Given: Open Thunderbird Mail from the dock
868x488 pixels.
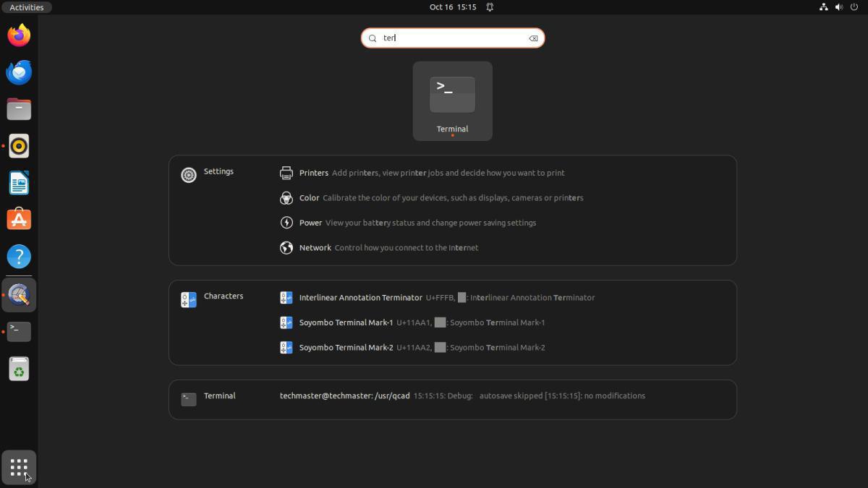Looking at the screenshot, I should coord(19,72).
